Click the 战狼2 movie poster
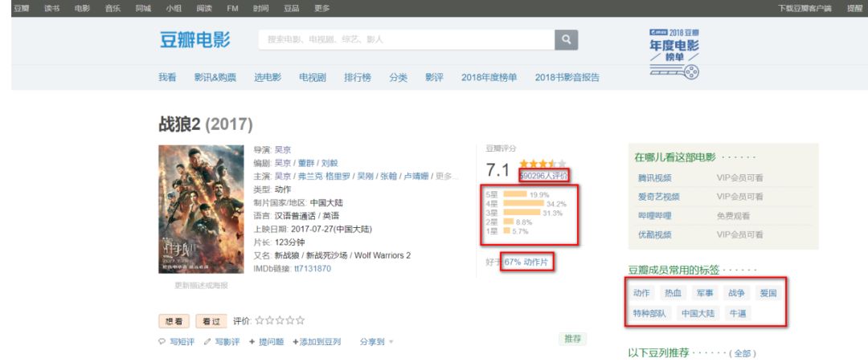868x362 pixels. 201,209
